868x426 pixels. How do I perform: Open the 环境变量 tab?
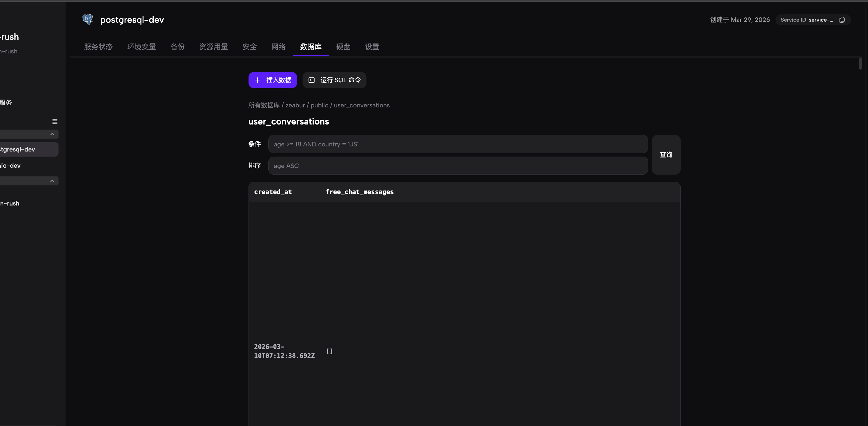pos(142,47)
